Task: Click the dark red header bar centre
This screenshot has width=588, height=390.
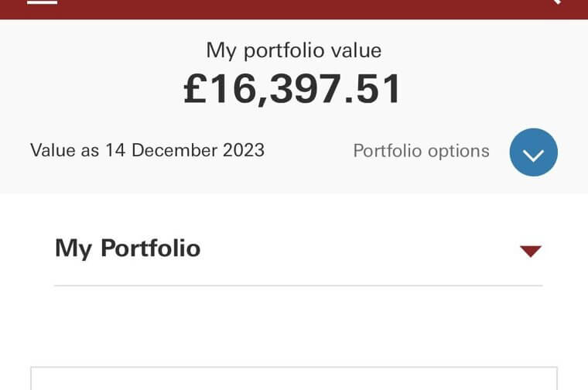Action: (x=293, y=8)
